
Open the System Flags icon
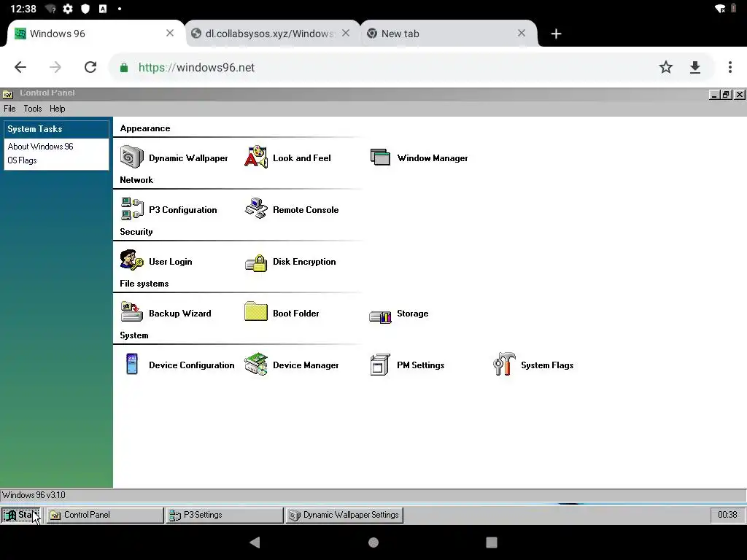tap(504, 365)
